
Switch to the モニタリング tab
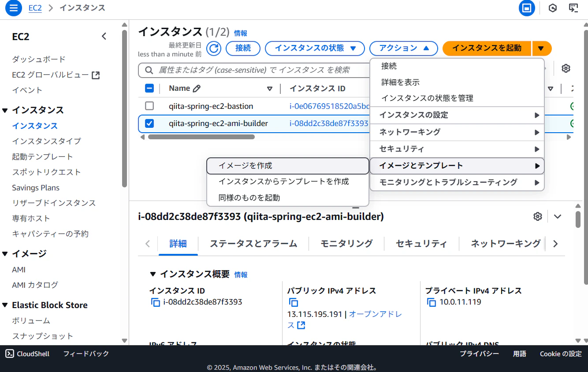(346, 244)
